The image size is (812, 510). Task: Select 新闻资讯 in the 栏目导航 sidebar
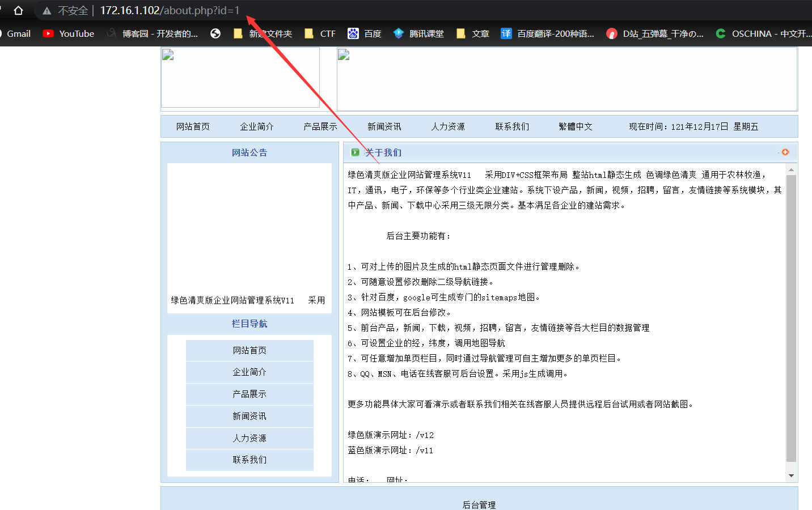pyautogui.click(x=249, y=416)
